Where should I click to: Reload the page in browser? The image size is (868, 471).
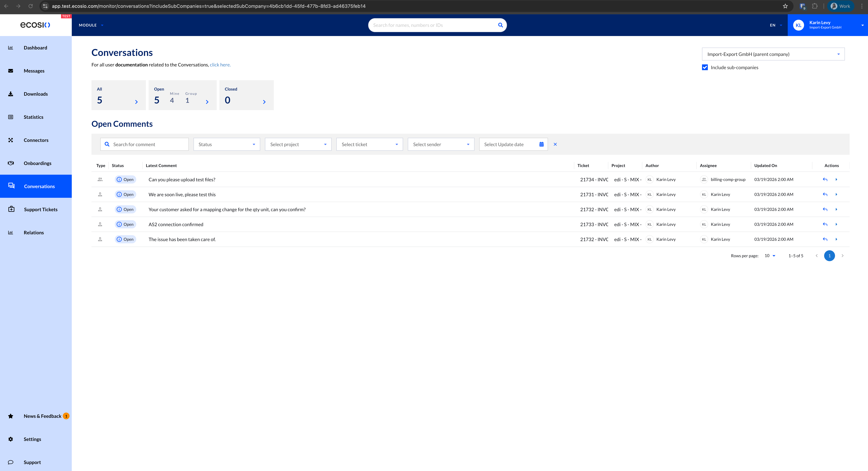click(30, 6)
